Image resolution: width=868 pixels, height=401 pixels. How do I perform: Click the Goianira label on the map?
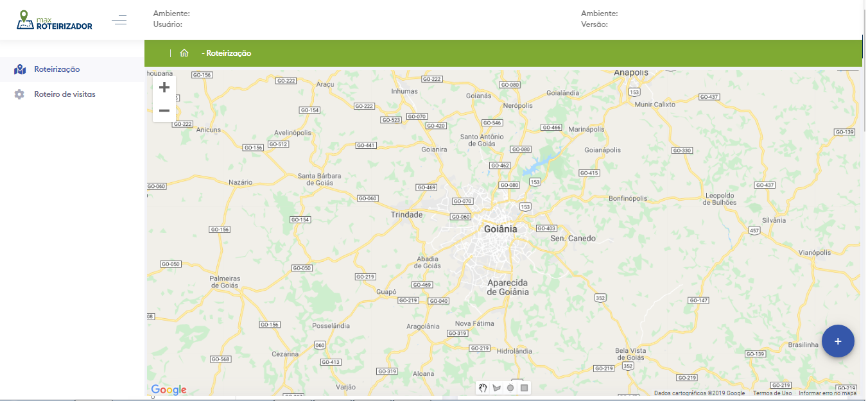tap(434, 149)
